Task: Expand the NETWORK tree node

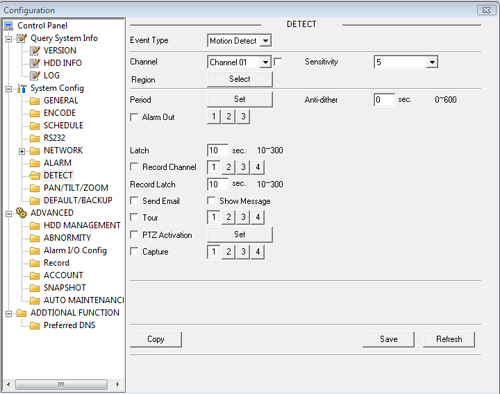Action: click(22, 151)
